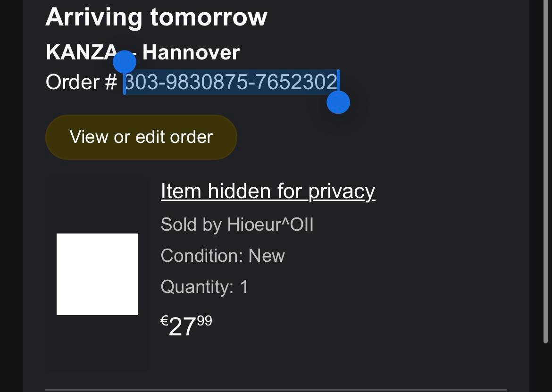Click the €27.99 item price

coord(186,326)
